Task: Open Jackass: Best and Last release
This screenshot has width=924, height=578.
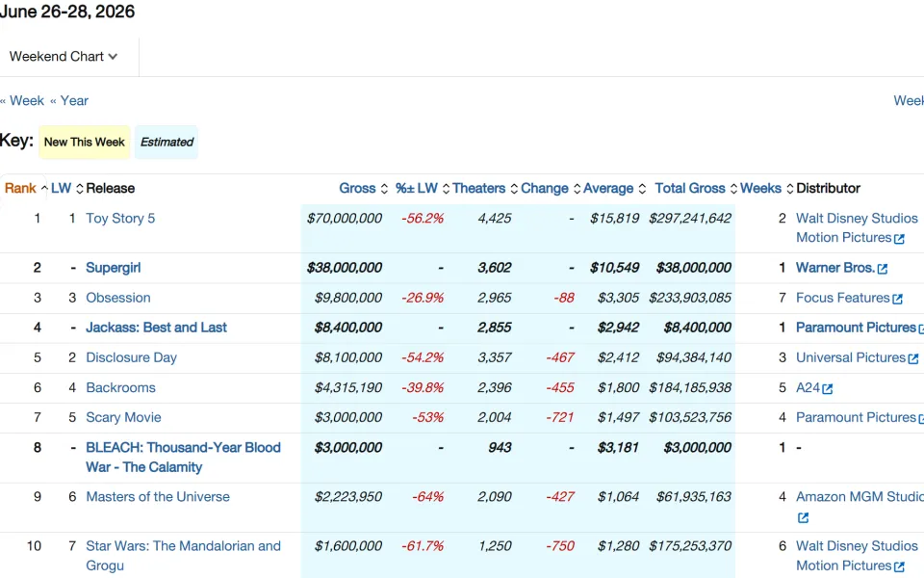Action: [x=156, y=328]
